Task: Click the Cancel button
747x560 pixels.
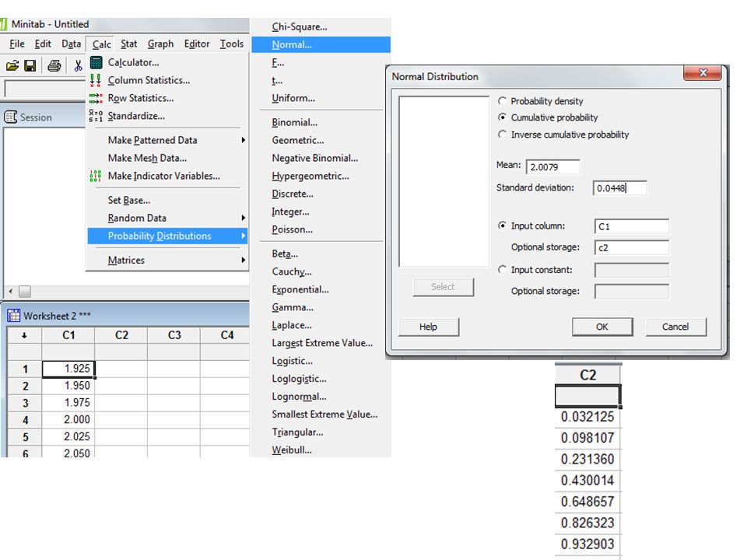Action: [675, 327]
